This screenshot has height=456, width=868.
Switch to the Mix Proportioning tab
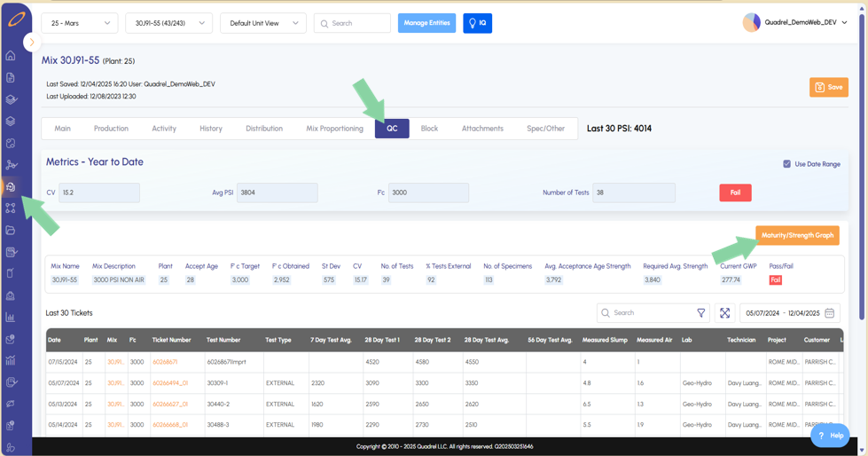pos(334,129)
